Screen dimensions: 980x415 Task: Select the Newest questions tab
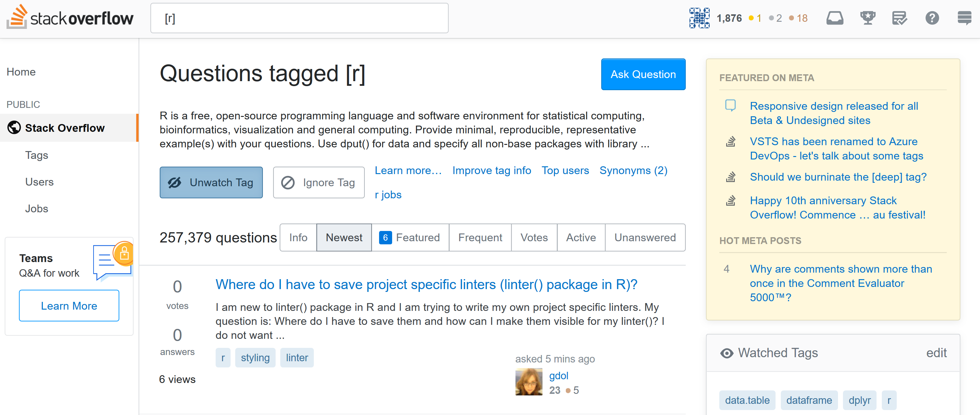(x=343, y=237)
